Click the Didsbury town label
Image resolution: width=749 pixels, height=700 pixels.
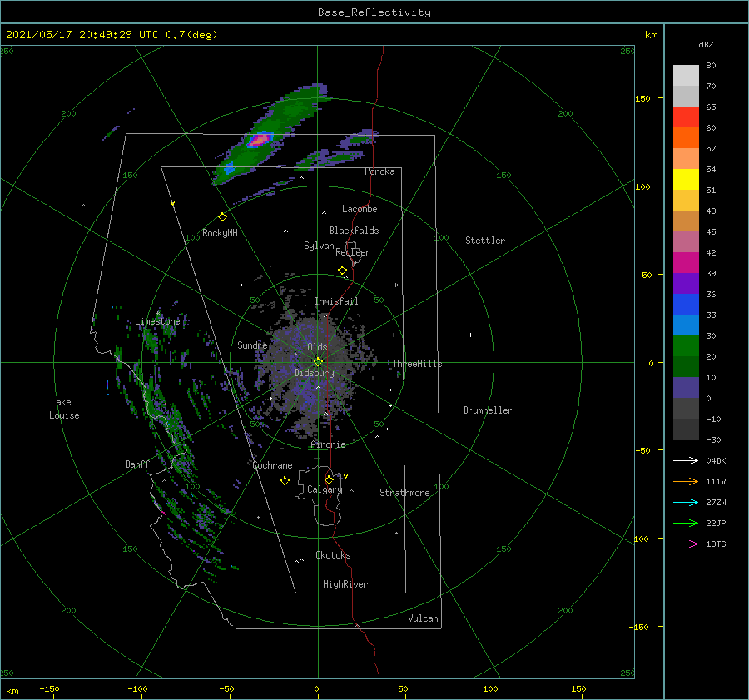pyautogui.click(x=315, y=373)
